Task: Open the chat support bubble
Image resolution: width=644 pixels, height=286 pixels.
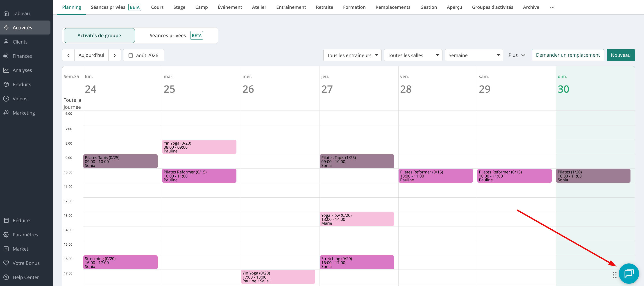Action: coord(628,273)
